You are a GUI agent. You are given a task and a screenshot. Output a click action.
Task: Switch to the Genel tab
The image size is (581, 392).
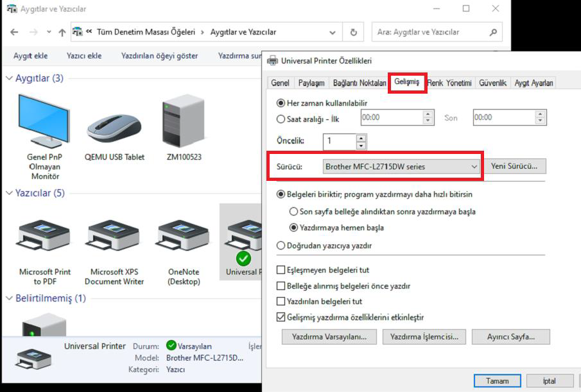click(x=280, y=83)
